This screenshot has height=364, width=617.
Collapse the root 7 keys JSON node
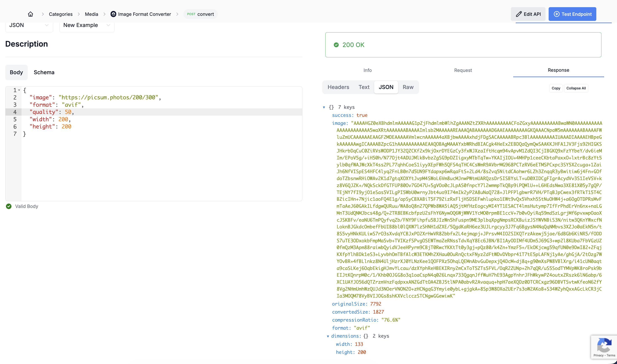tap(324, 107)
